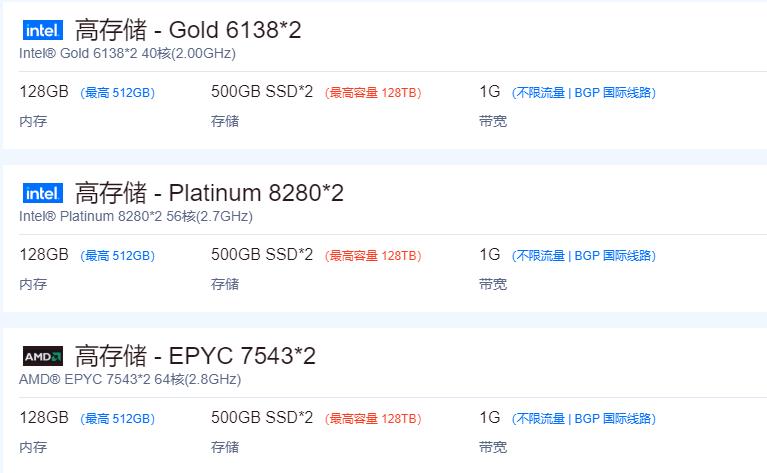Screen dimensions: 767x473
Task: Click the Intel logo beside Gold 6138*2
Action: (x=42, y=30)
